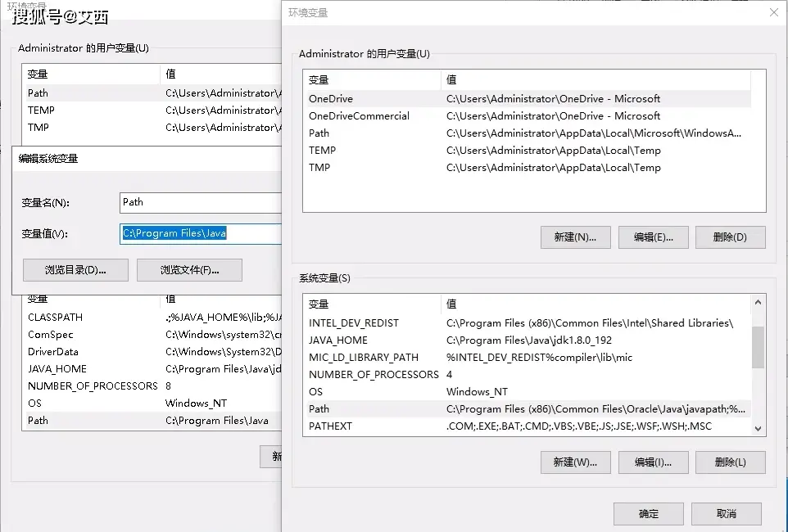
Task: Open 浏览文件(F)... file browser
Action: click(189, 270)
